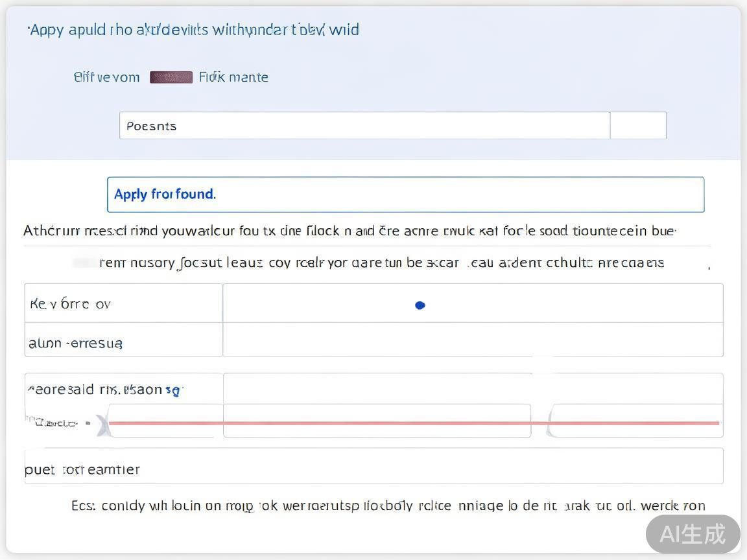Click the field next to 'alunn -erresua'
The width and height of the screenshot is (747, 560).
pyautogui.click(x=473, y=340)
